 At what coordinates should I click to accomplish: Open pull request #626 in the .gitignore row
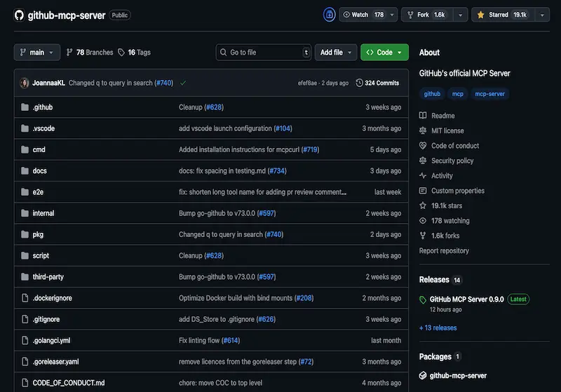point(266,319)
